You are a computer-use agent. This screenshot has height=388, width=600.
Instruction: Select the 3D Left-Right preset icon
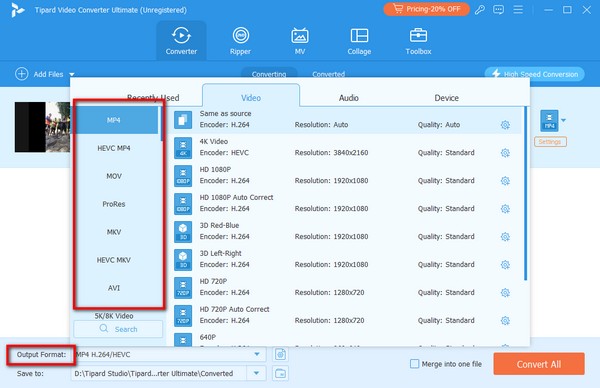pyautogui.click(x=183, y=259)
